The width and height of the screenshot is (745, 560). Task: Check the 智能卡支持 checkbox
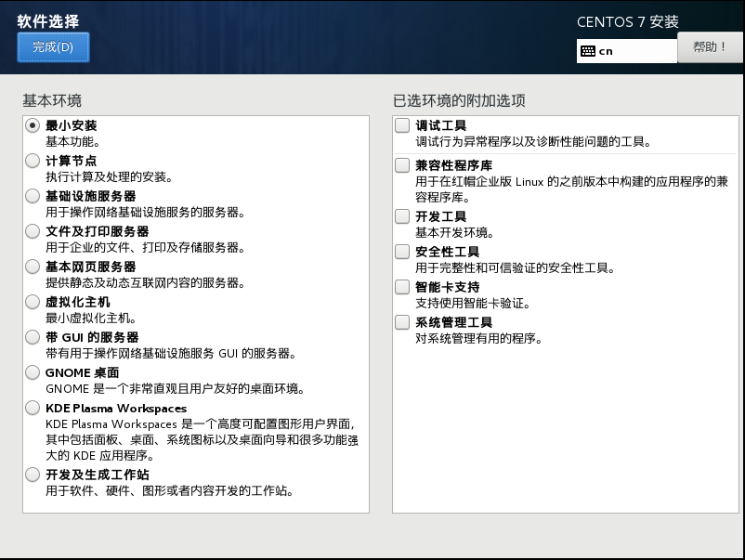(402, 287)
